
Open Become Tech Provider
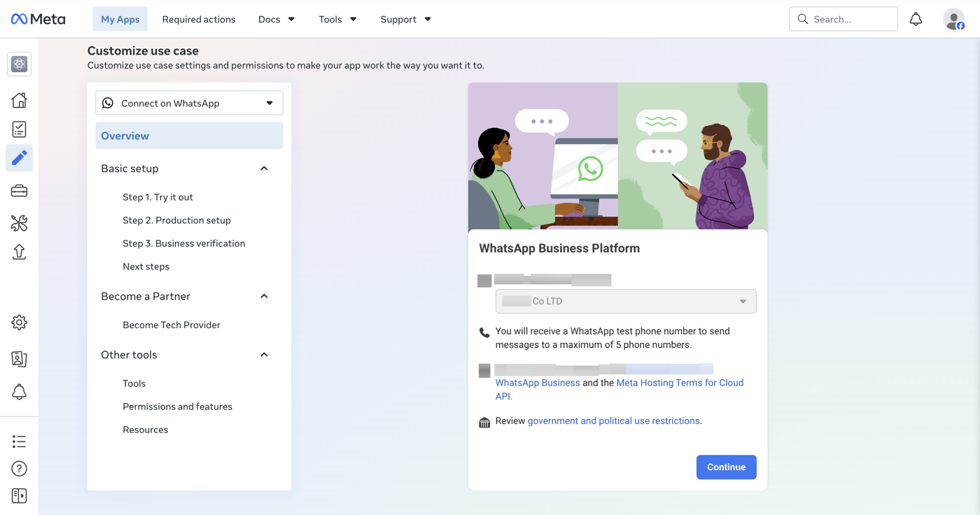[x=171, y=325]
